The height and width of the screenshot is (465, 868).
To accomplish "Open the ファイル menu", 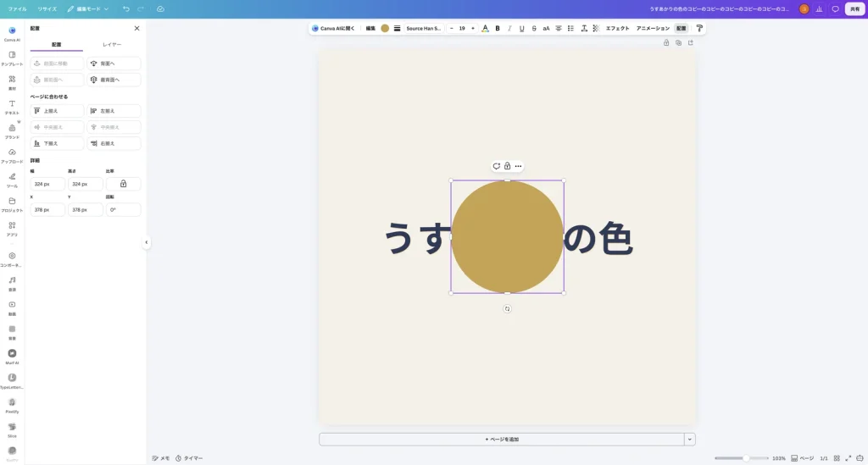I will click(17, 8).
